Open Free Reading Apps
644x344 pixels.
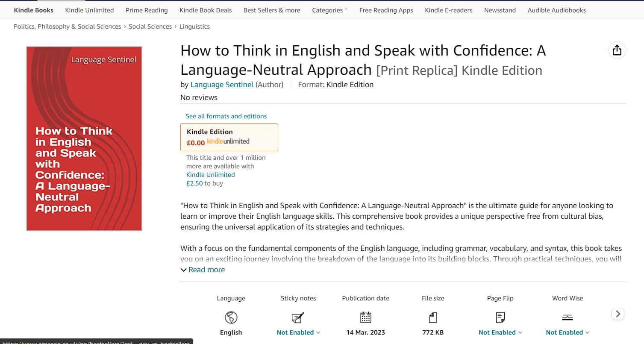pyautogui.click(x=386, y=10)
